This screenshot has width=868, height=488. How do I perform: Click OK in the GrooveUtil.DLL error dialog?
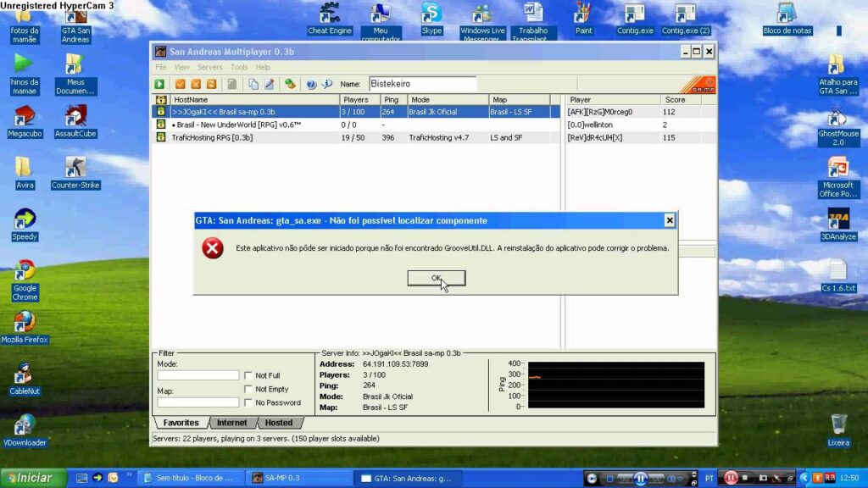tap(437, 278)
